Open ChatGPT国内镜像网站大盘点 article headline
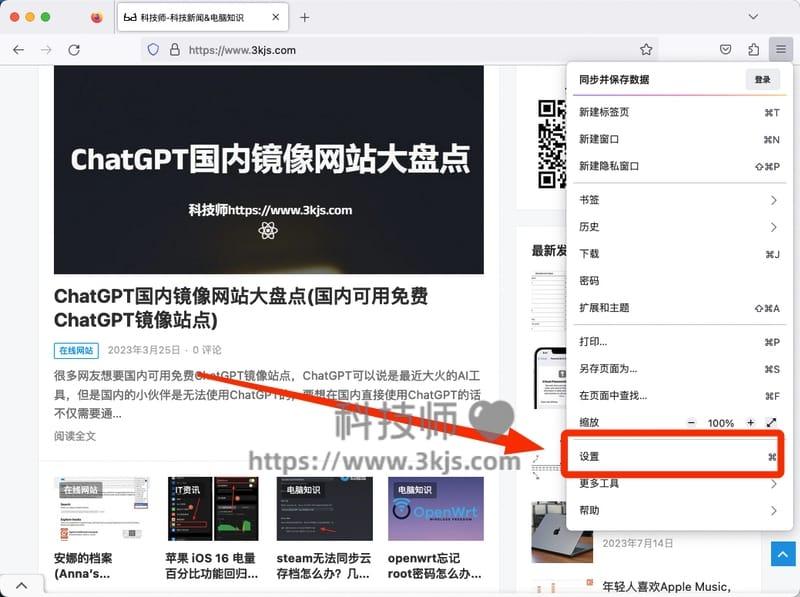This screenshot has height=597, width=800. pyautogui.click(x=241, y=308)
